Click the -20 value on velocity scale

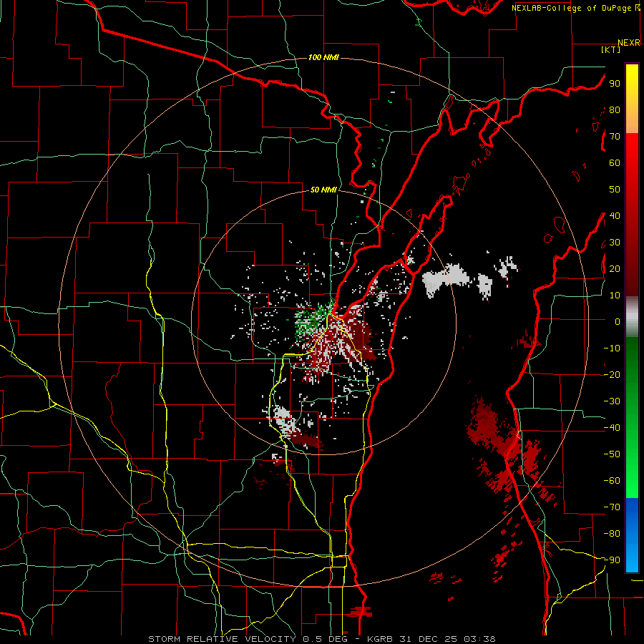click(612, 375)
